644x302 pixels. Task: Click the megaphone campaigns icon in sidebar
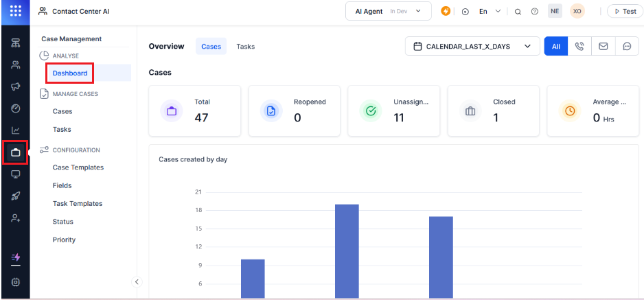tap(15, 86)
